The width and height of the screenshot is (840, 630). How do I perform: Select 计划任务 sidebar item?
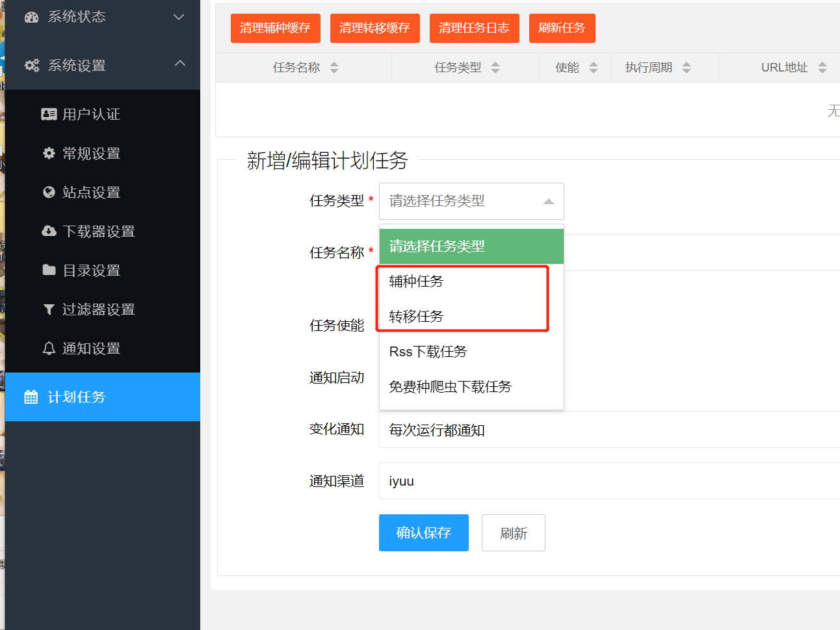(x=103, y=397)
